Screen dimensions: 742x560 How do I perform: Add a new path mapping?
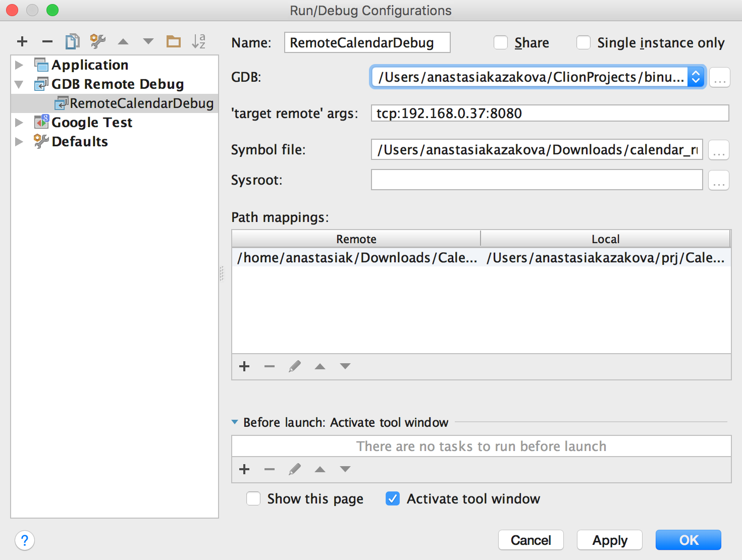tap(244, 366)
